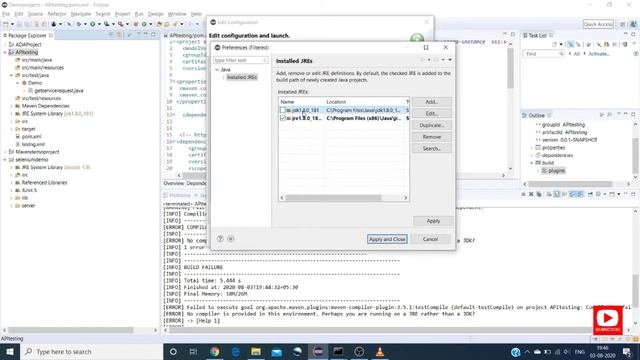
Task: Expand Maven Dependencies in Package Explorer
Action: coord(11,106)
